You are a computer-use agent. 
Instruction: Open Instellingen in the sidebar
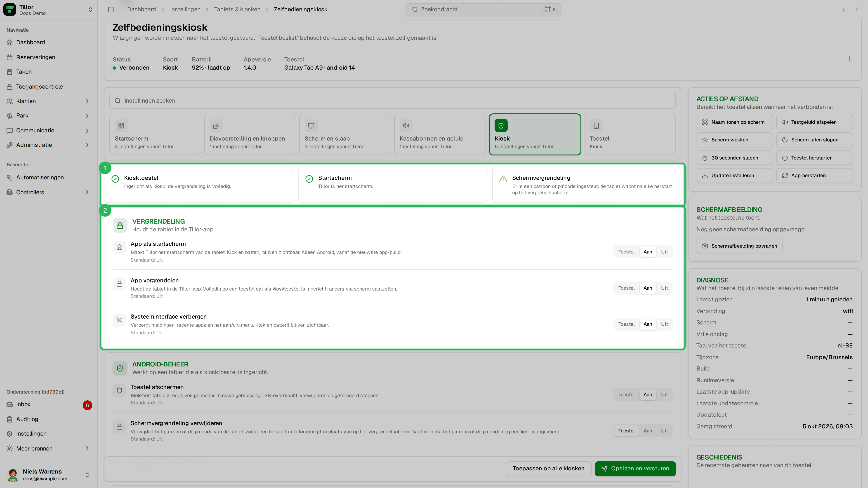click(49, 434)
